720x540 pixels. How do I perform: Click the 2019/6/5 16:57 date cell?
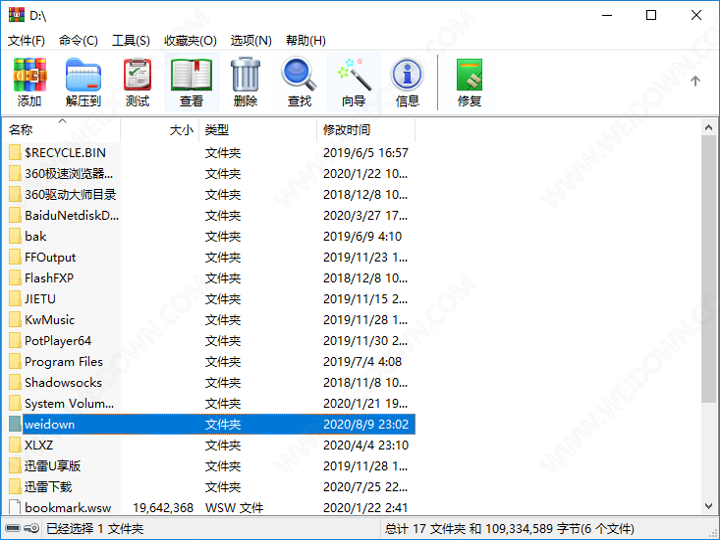coord(366,152)
